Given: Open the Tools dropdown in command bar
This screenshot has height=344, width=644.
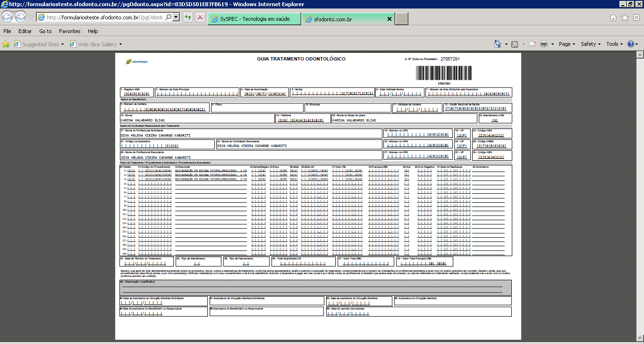Looking at the screenshot, I should click(x=615, y=44).
